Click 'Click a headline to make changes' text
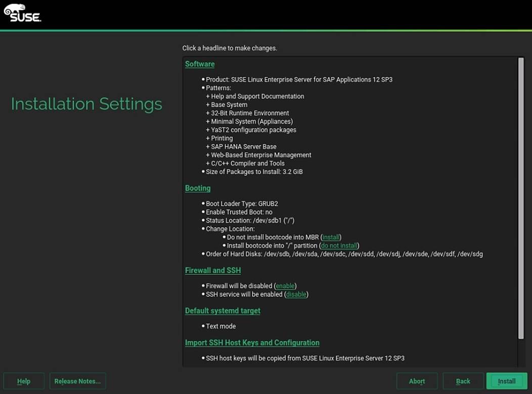The height and width of the screenshot is (394, 532). [230, 48]
